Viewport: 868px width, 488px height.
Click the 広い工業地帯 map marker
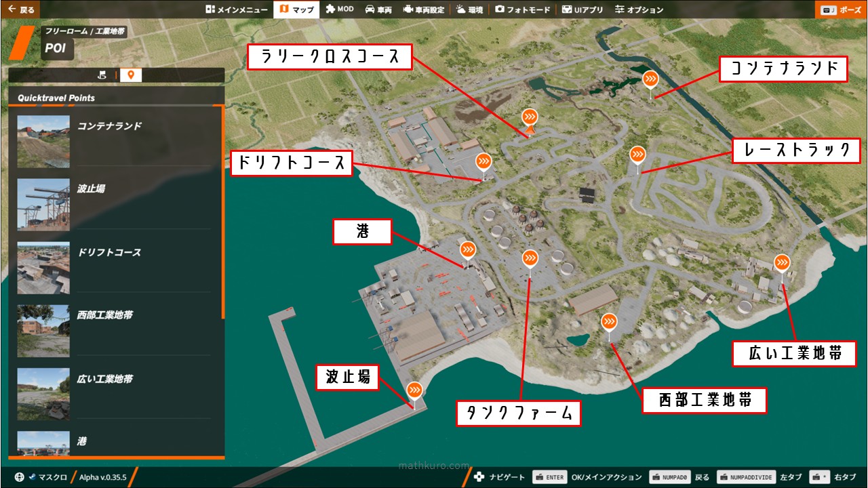[x=782, y=262]
